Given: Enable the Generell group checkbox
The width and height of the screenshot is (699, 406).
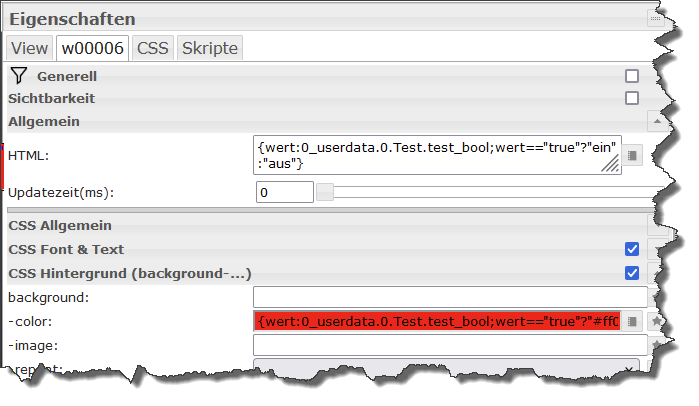Looking at the screenshot, I should point(632,76).
